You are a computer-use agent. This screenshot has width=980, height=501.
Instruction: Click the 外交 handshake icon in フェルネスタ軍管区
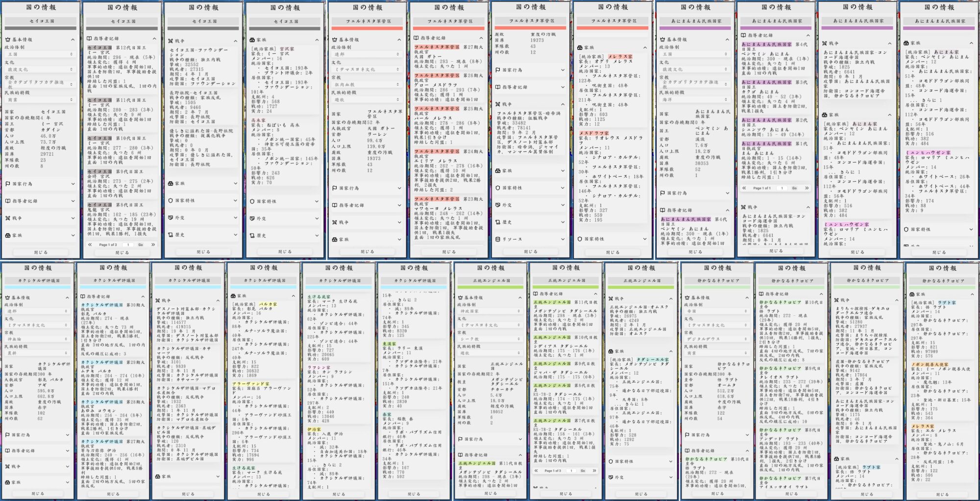click(498, 205)
